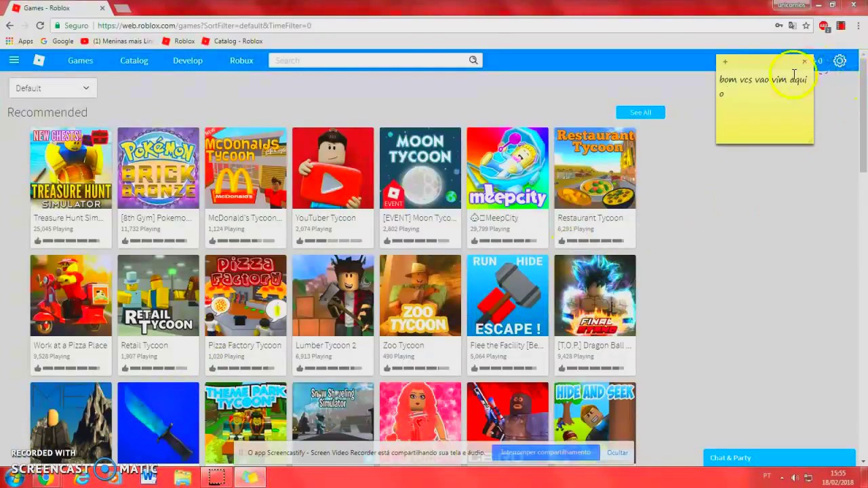Open the unicornios Chrome profile button
Viewport: 868px width, 488px height.
(x=791, y=5)
